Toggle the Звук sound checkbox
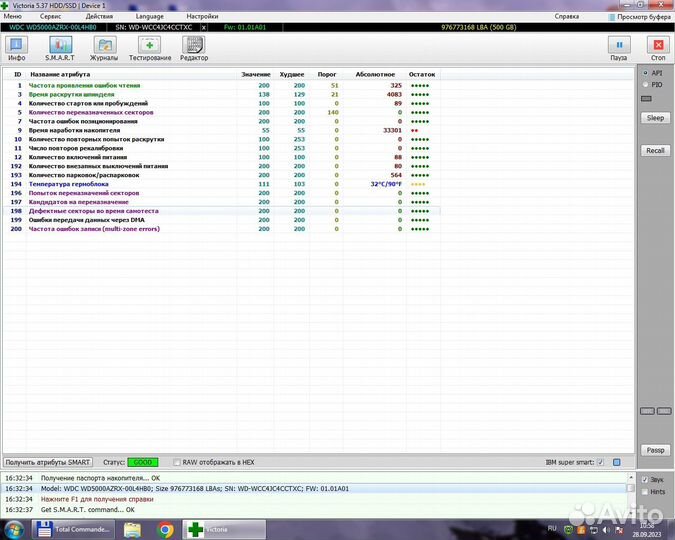Viewport: 675px width, 540px height. (645, 479)
